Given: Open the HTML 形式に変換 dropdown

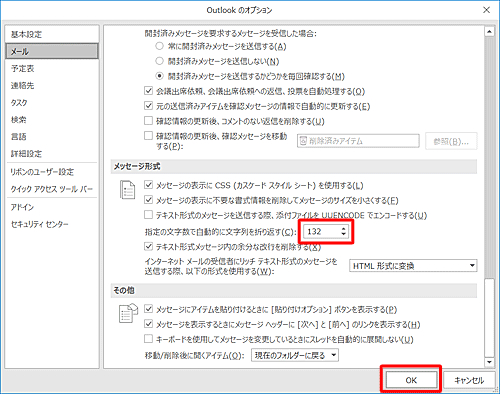Looking at the screenshot, I should (413, 266).
